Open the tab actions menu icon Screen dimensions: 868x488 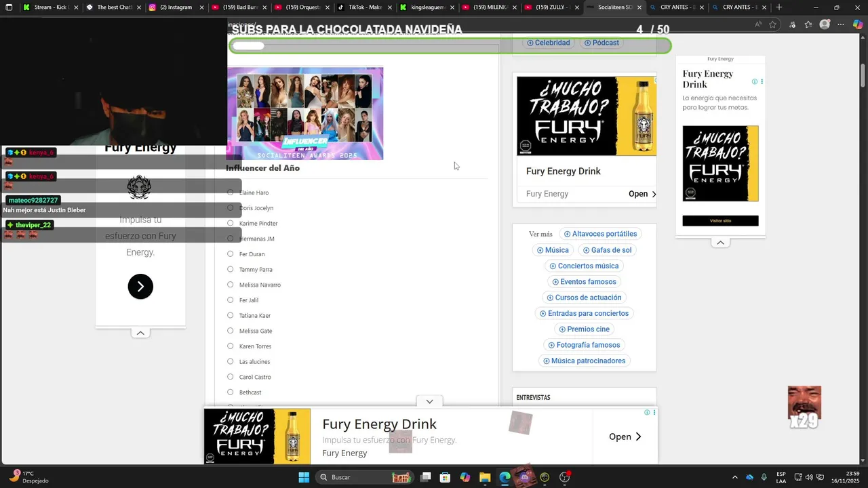(9, 7)
